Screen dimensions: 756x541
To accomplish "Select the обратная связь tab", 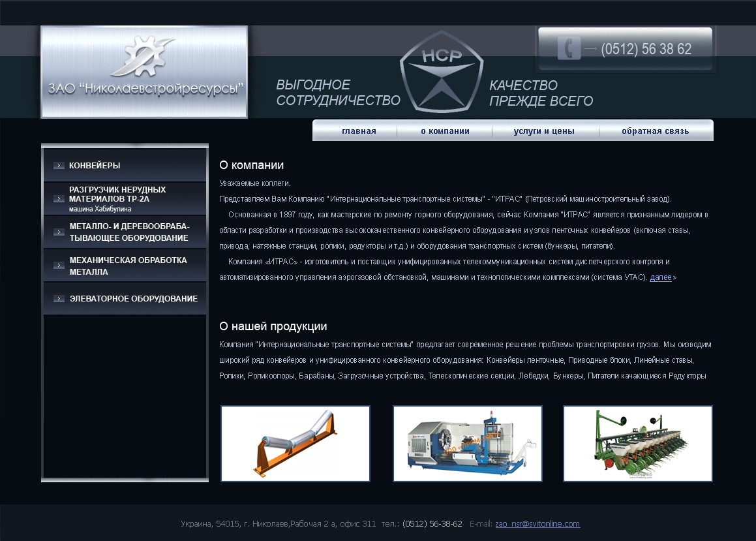I will click(x=655, y=131).
